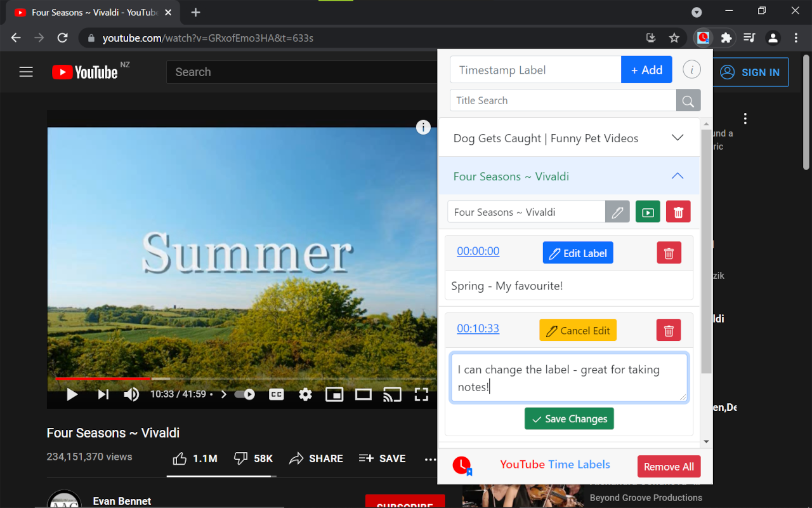Click the Cast icon in the player controls
812x508 pixels.
392,394
